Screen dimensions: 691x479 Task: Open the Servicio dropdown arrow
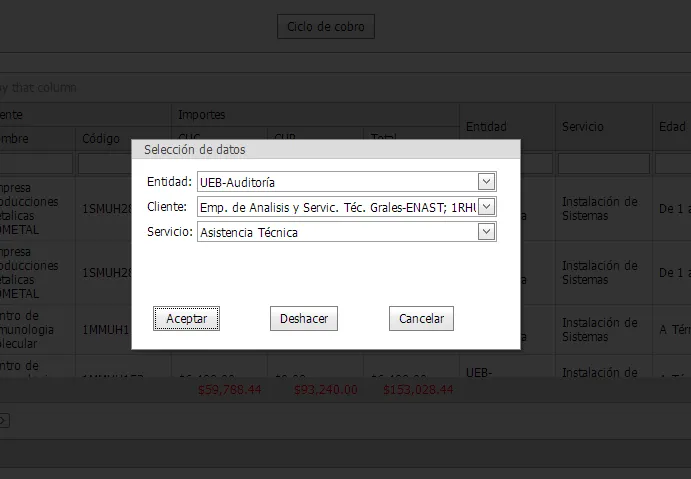click(486, 232)
